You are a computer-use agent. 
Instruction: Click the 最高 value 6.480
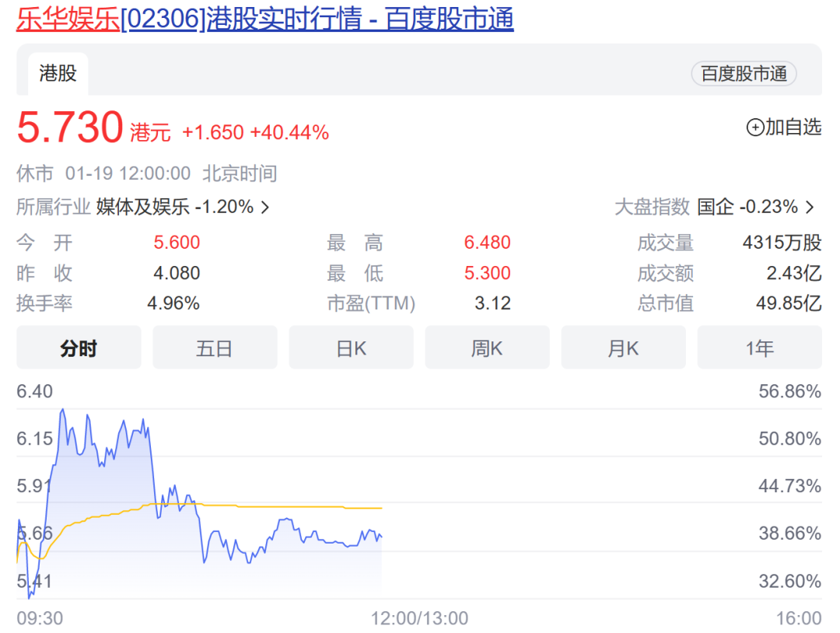(487, 243)
